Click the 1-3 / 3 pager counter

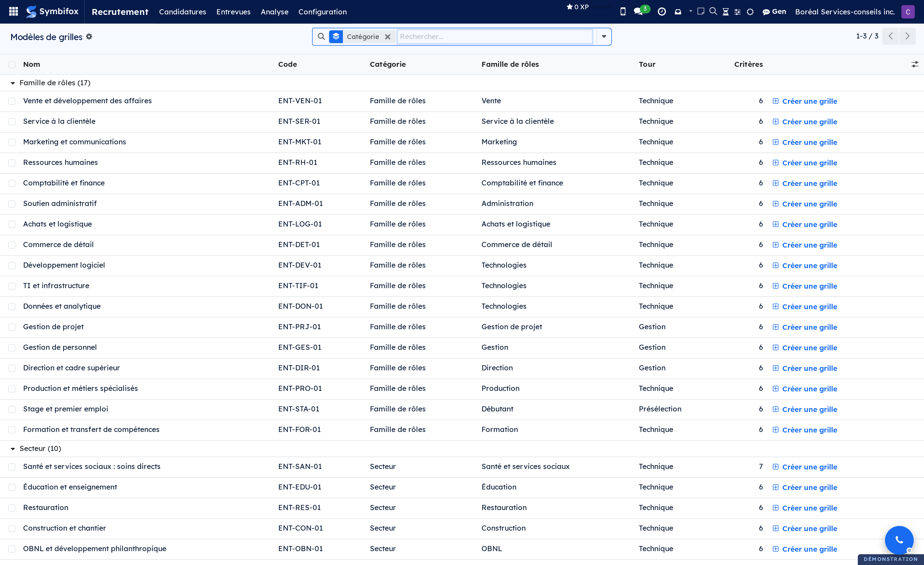[x=867, y=36]
